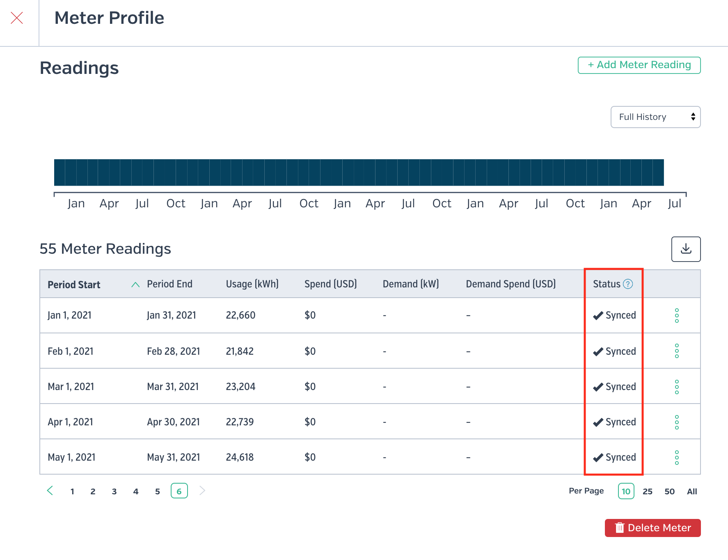Open options menu for Feb 1, 2021 row
This screenshot has height=560, width=728.
tap(677, 351)
